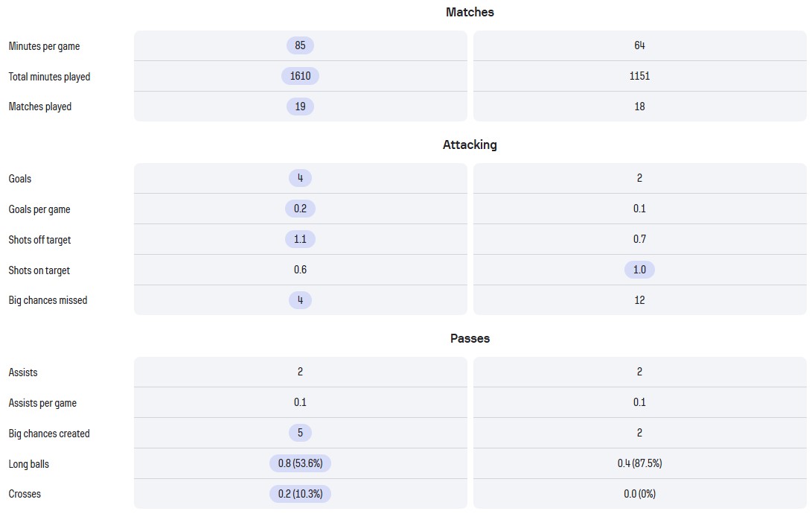Click the highlighted 1.0 shots on target value
Screen dimensions: 812x514
(639, 270)
